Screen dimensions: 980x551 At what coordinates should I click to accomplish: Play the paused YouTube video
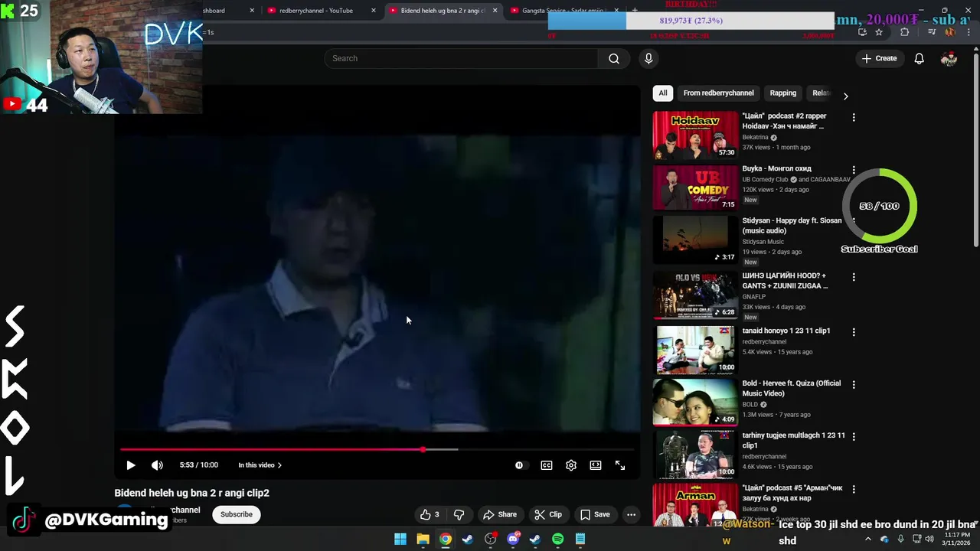131,465
